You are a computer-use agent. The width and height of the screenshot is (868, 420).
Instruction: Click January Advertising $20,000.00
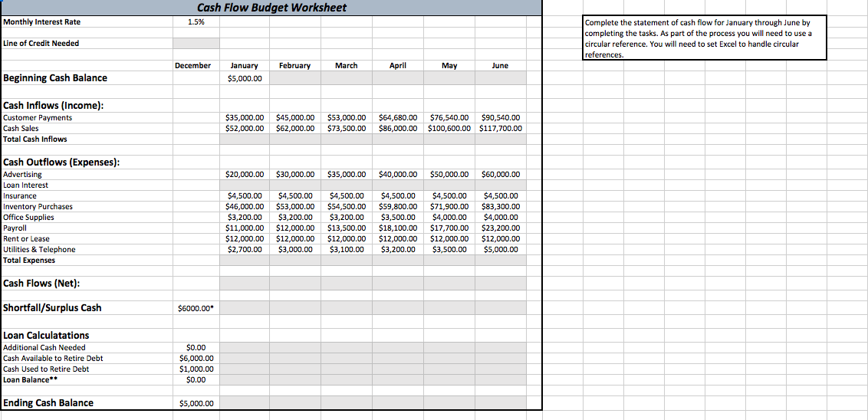245,174
